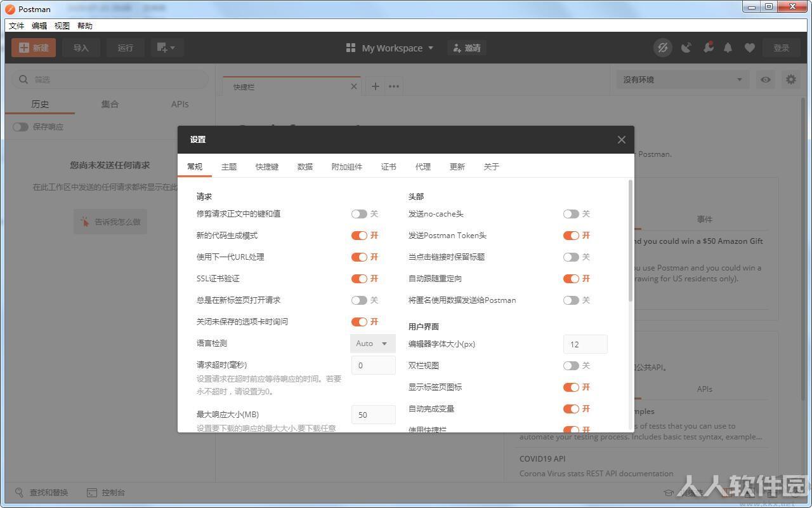Select the 主题 settings tab
Screen dimensions: 812x508
click(x=229, y=166)
